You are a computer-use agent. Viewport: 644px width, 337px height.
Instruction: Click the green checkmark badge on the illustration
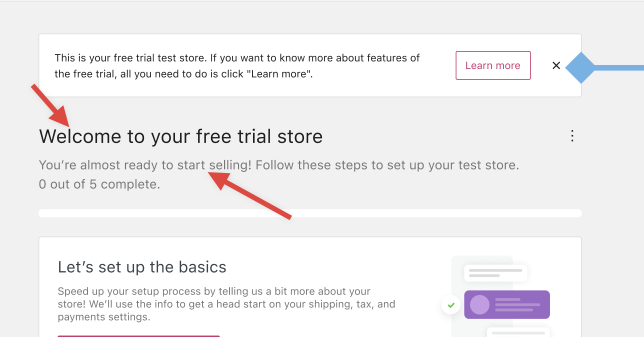pyautogui.click(x=450, y=304)
